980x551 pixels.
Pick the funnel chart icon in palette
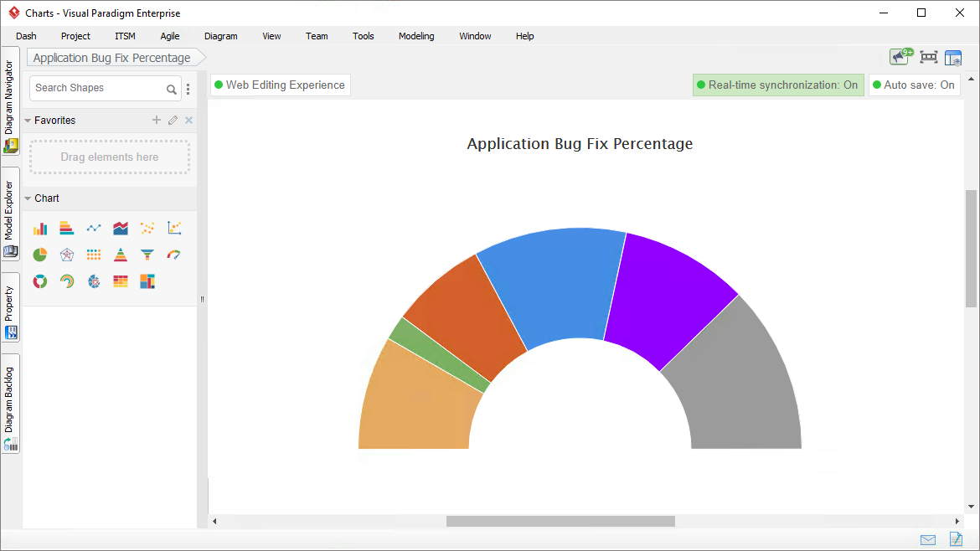[147, 255]
